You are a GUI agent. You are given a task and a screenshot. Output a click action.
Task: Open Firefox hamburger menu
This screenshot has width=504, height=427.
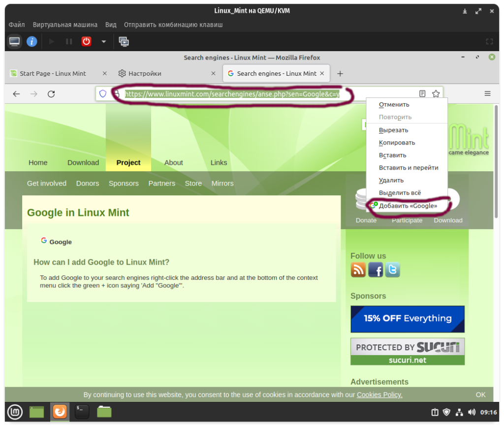coord(487,93)
